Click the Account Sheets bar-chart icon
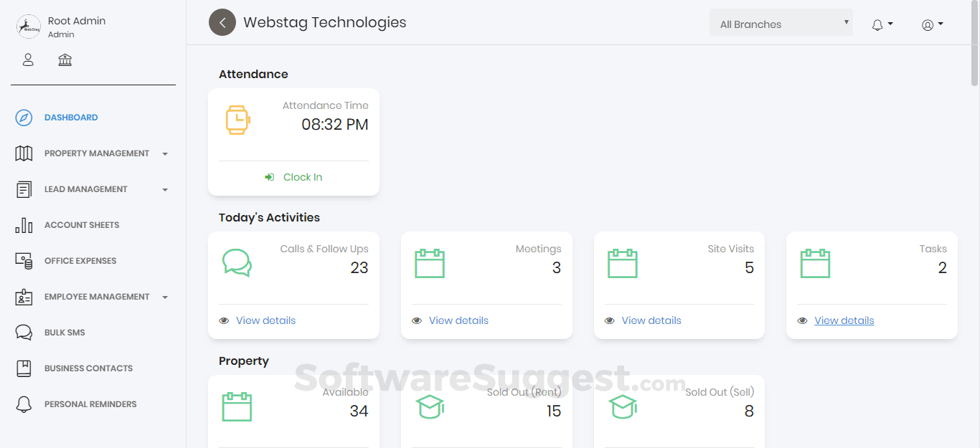Viewport: 980px width, 448px height. coord(25,224)
